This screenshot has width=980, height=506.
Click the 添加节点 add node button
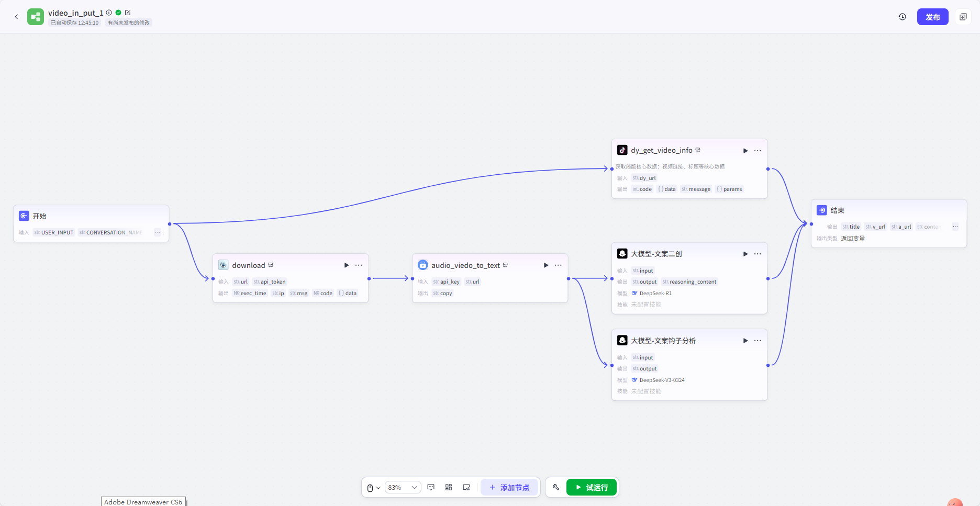[509, 487]
